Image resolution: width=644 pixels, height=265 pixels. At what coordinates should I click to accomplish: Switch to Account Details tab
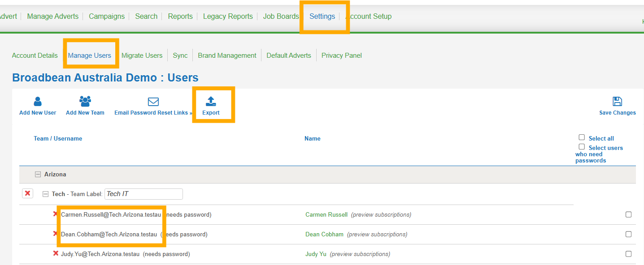[x=35, y=56]
